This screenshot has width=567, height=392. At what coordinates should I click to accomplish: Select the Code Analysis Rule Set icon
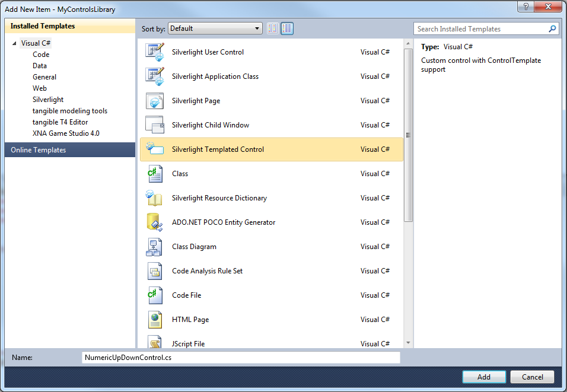(x=155, y=271)
